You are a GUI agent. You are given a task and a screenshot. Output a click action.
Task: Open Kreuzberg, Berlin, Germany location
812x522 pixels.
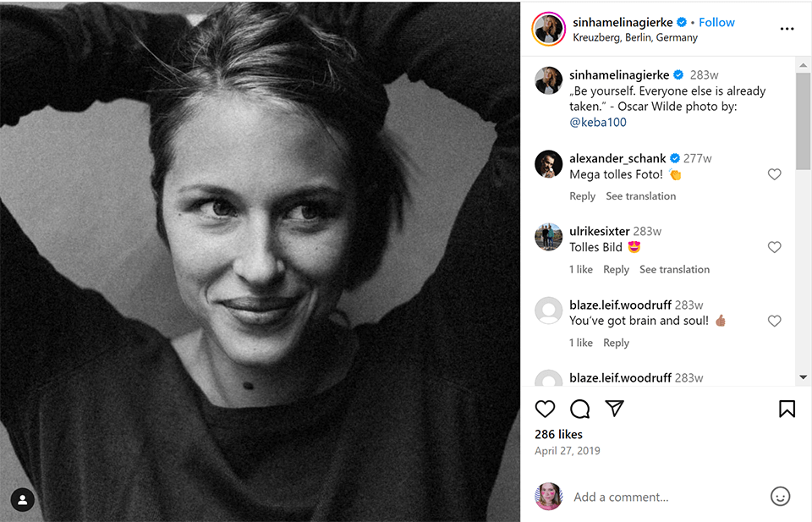(x=635, y=38)
